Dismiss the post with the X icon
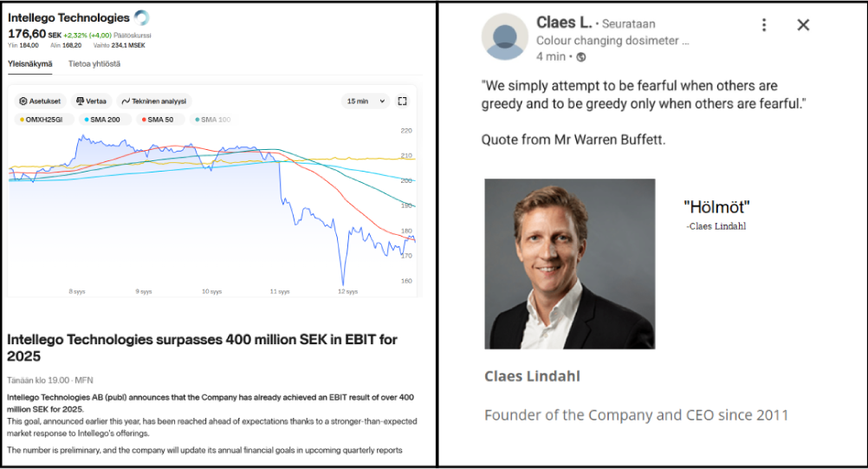This screenshot has width=868, height=469. (x=803, y=25)
